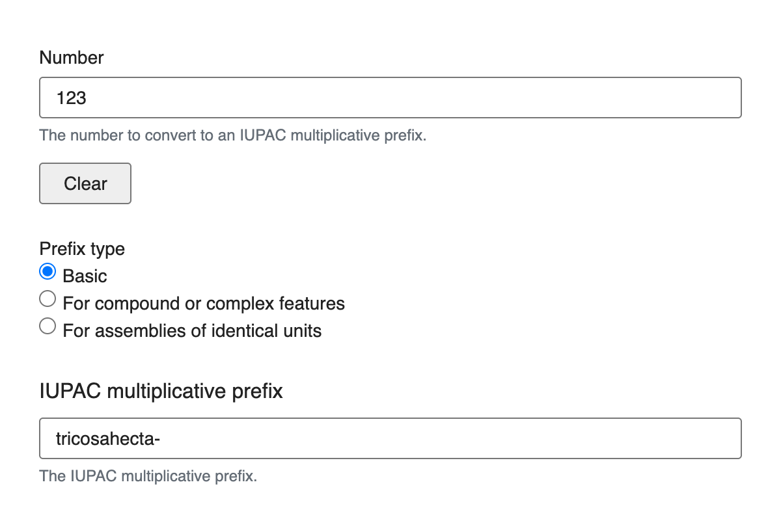The height and width of the screenshot is (532, 781).
Task: Click into the Number input field
Action: tap(390, 98)
